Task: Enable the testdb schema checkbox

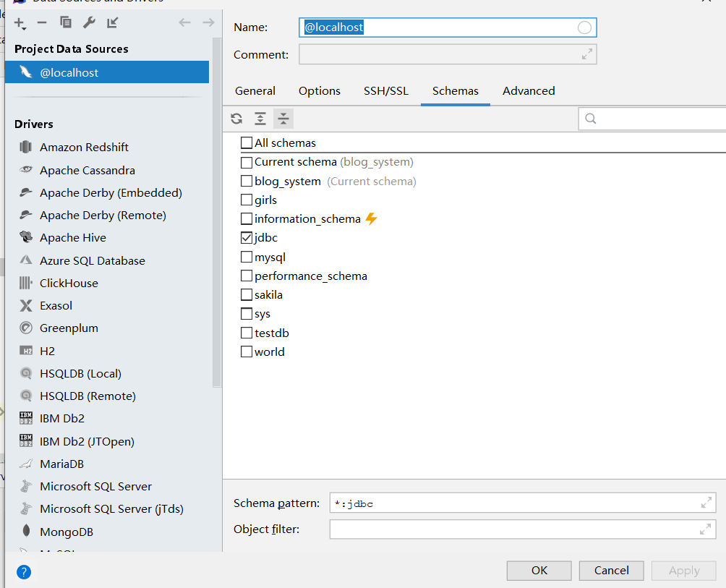Action: tap(247, 333)
